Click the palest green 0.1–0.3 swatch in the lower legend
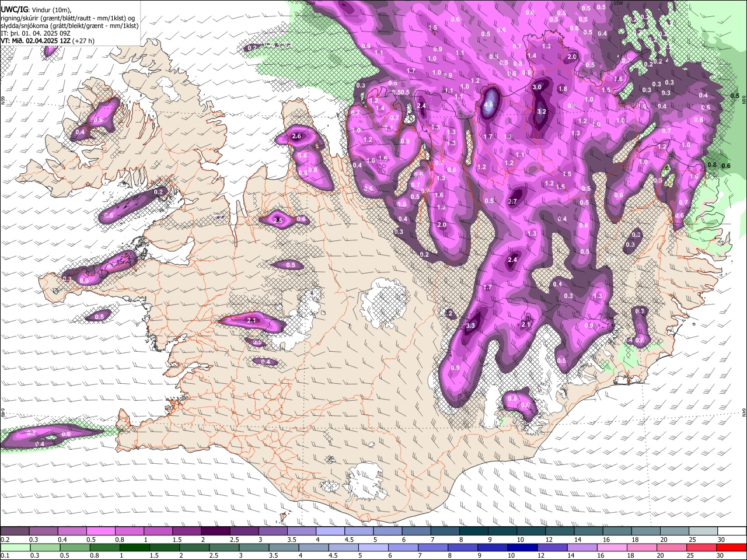This screenshot has height=560, width=747. tap(16, 547)
